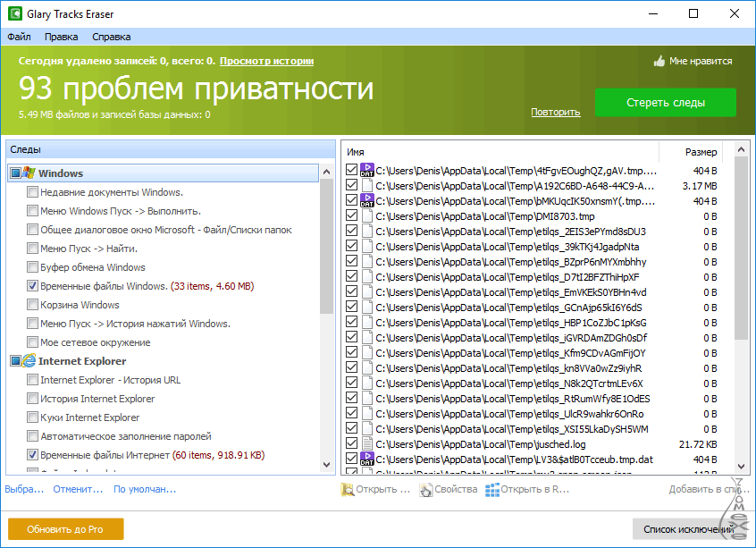756x548 pixels.
Task: Select the 21.72 KB size cell
Action: tap(698, 444)
